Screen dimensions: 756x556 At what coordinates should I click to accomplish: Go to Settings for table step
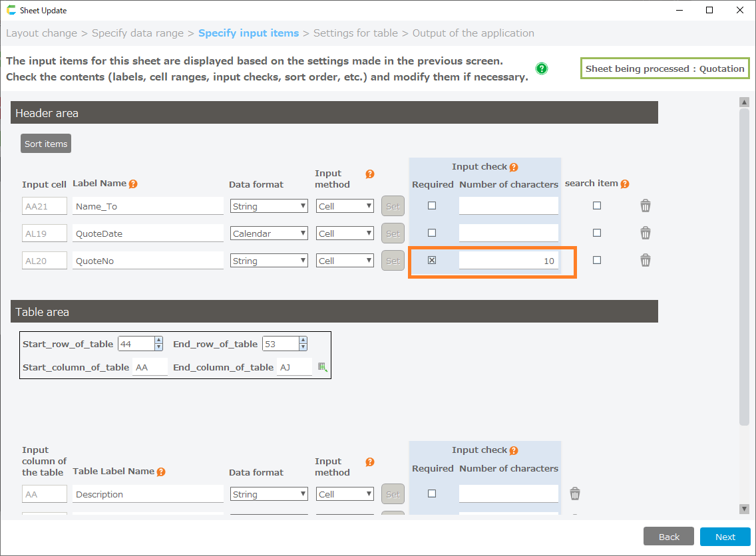click(x=355, y=33)
